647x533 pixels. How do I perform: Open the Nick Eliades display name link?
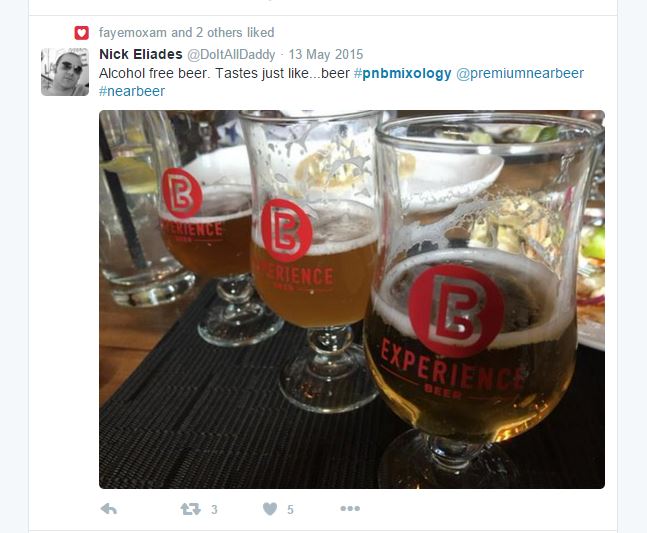(x=141, y=54)
